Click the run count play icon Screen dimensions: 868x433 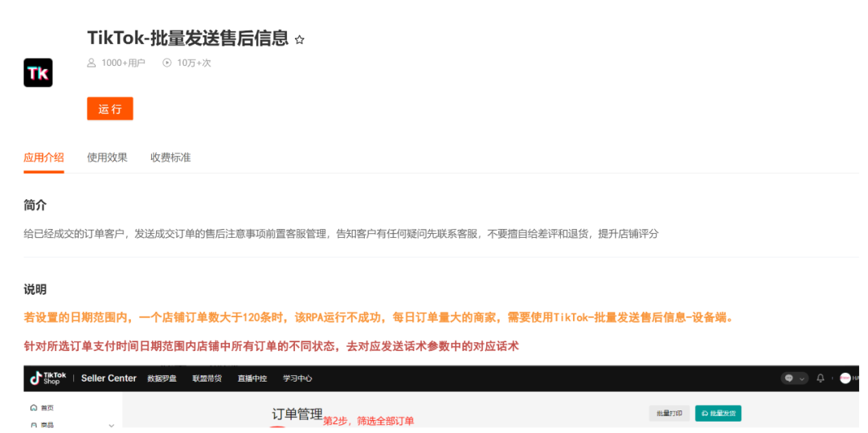(x=166, y=63)
